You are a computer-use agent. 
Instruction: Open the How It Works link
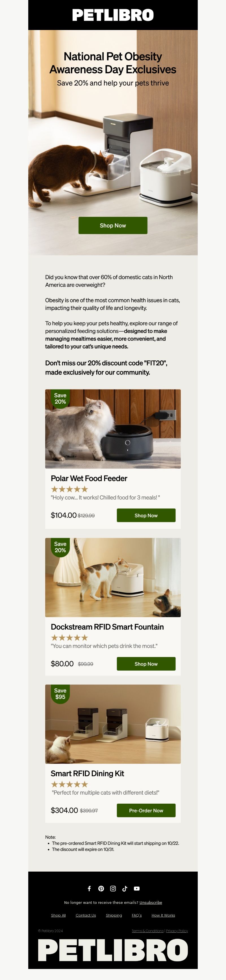coord(163,915)
